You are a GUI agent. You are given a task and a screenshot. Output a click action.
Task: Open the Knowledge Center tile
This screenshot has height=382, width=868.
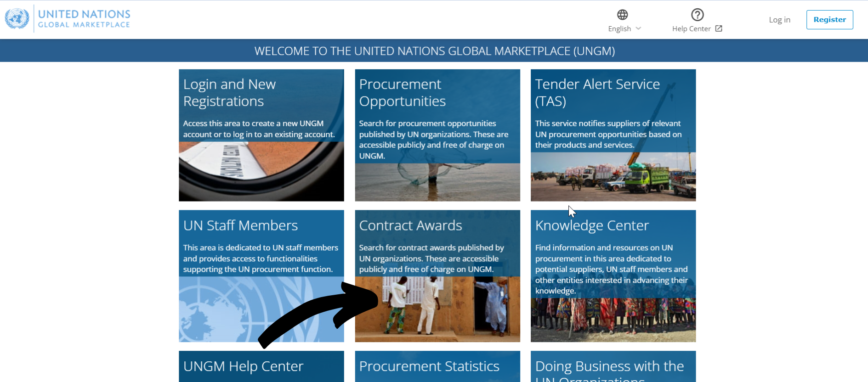[x=613, y=276]
